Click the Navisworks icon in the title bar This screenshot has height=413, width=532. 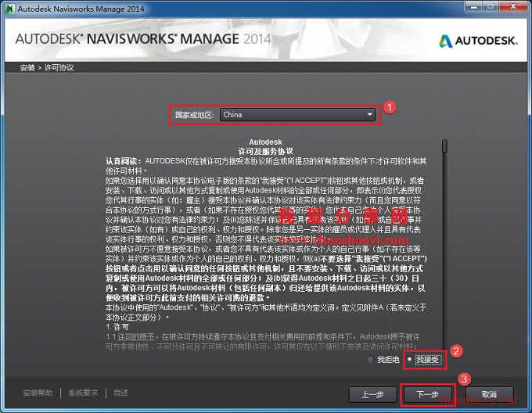[x=10, y=9]
